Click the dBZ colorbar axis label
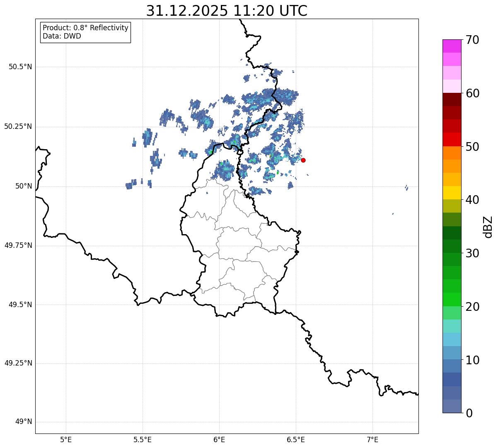This screenshot has width=498, height=448. click(488, 226)
